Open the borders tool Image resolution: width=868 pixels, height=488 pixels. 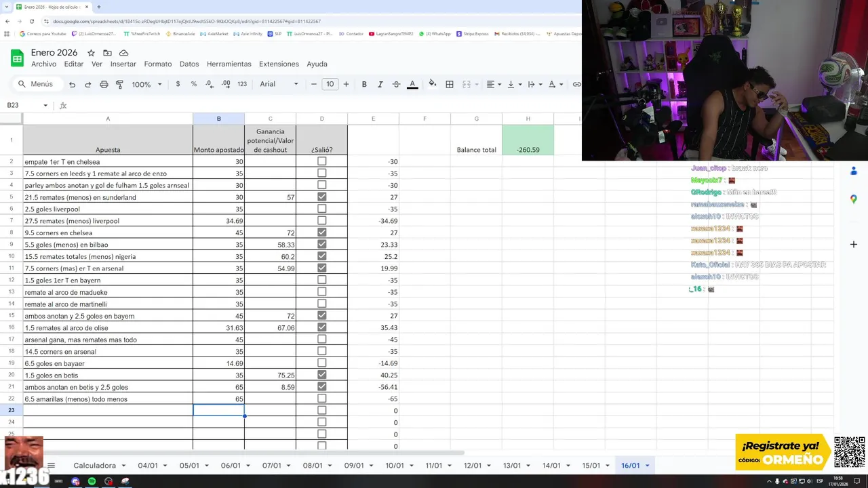[x=450, y=84]
